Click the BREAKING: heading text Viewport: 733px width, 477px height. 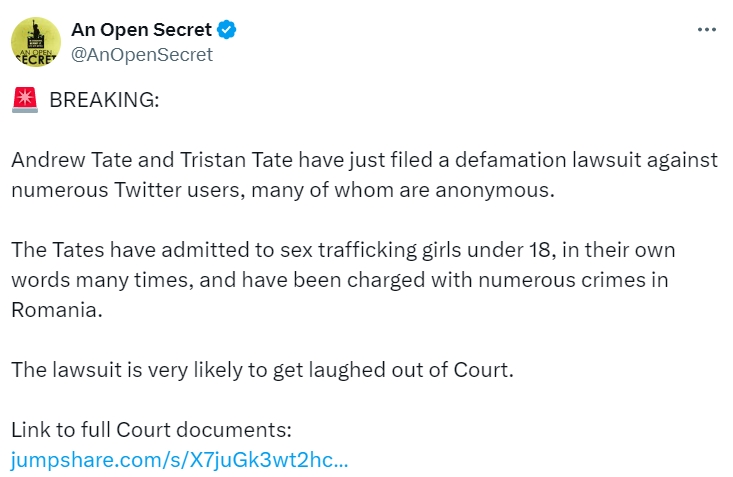click(x=104, y=100)
